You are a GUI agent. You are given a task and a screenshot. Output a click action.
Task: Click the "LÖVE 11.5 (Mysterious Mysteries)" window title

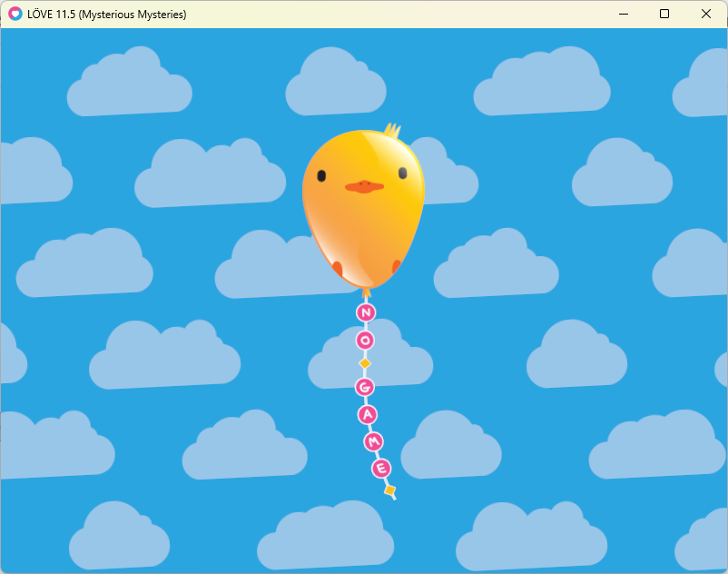107,14
